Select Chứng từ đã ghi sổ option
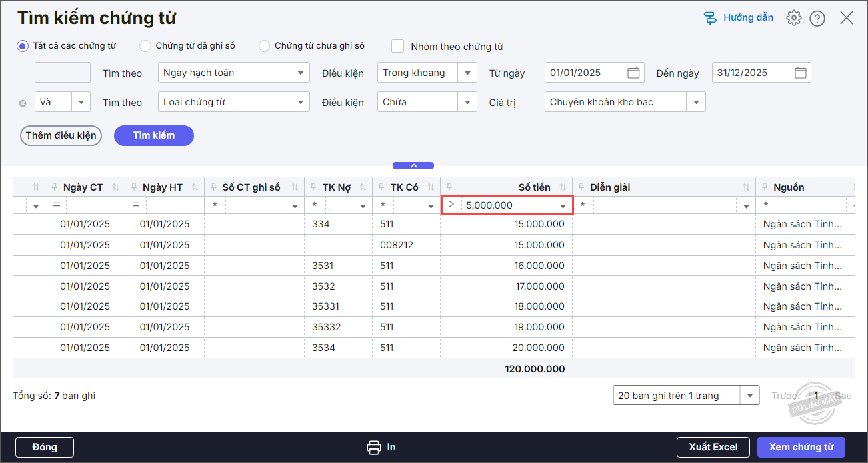This screenshot has width=868, height=463. click(145, 46)
